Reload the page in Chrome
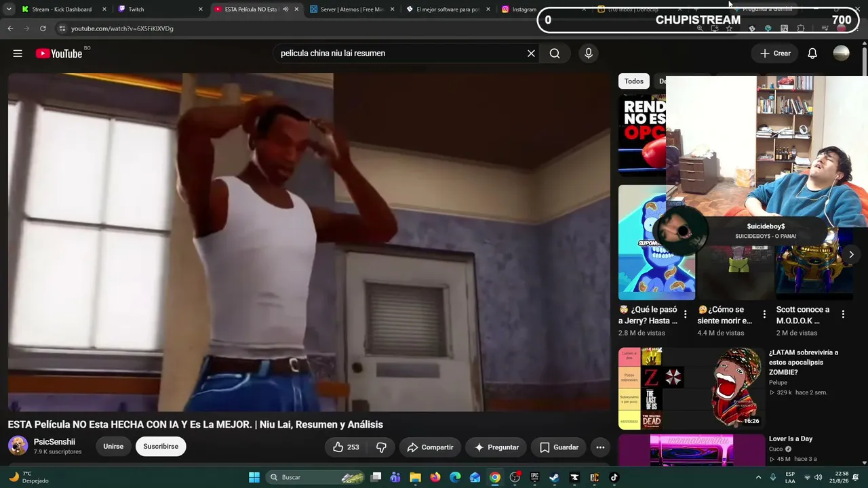 [43, 28]
